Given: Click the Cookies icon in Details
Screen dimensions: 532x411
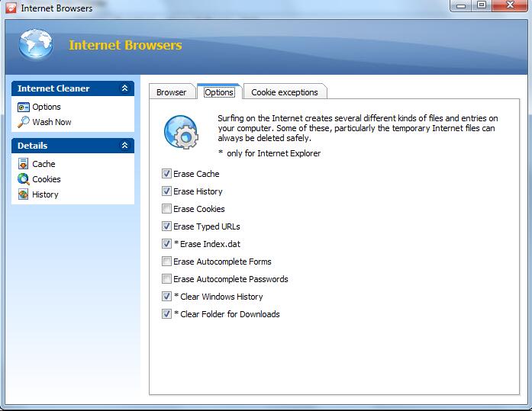Looking at the screenshot, I should click(24, 179).
